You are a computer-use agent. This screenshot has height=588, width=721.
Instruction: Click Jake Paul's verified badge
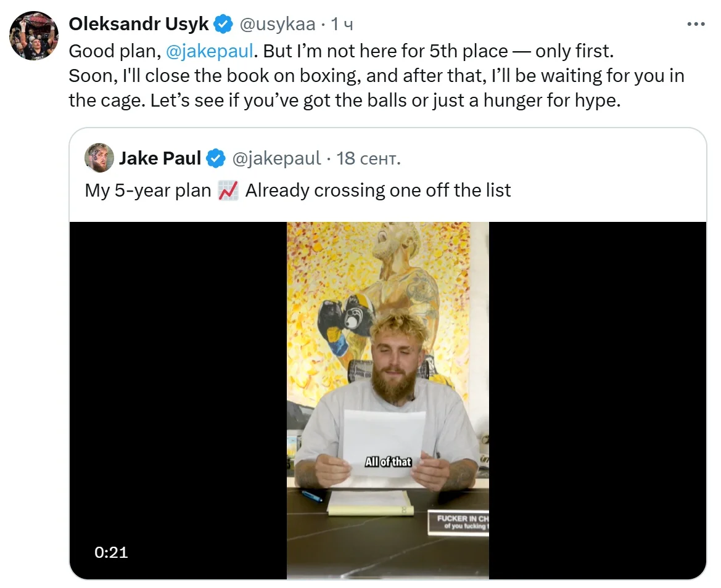click(215, 158)
